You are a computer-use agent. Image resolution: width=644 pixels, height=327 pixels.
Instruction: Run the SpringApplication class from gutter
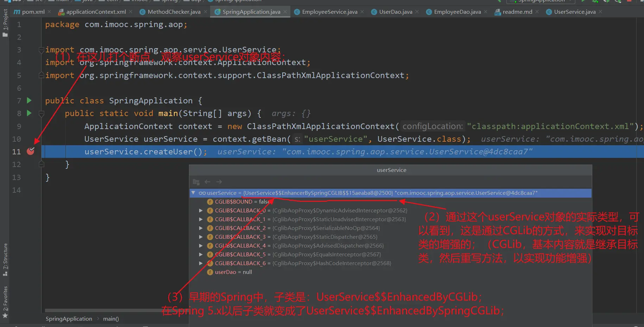[29, 101]
